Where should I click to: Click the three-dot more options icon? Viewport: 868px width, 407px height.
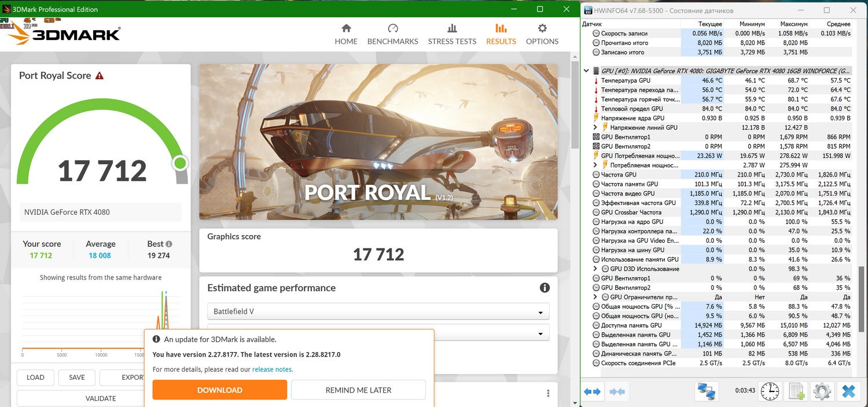(548, 393)
